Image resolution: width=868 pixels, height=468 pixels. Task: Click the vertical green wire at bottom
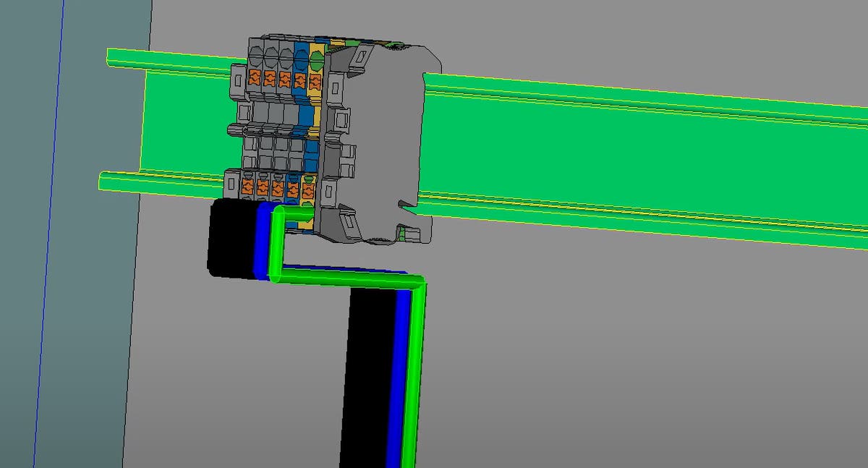tap(412, 376)
